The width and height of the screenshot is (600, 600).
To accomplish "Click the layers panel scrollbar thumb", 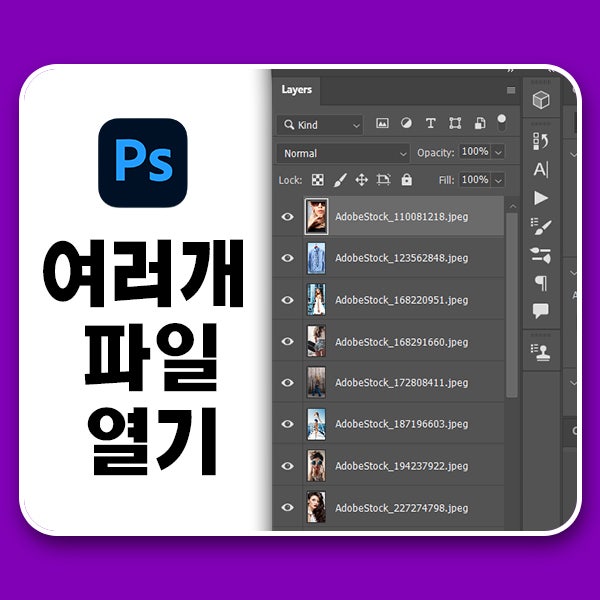I will click(512, 305).
